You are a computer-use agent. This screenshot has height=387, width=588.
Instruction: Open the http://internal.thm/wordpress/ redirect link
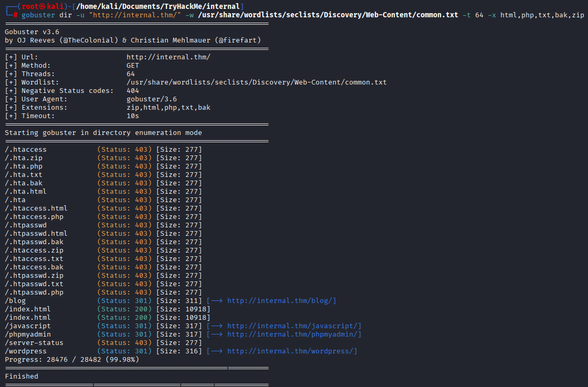coord(290,351)
